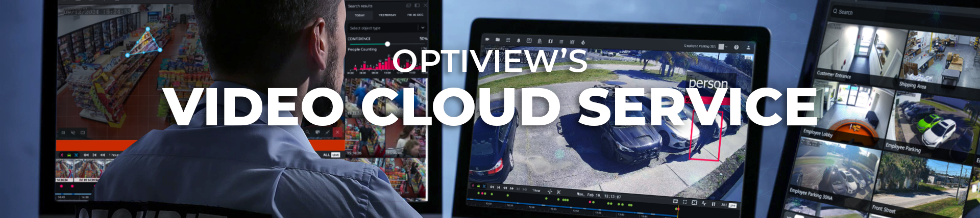Enter fullscreen using the corner-brackets icon on the laptop
This screenshot has width=980, height=218.
[x=685, y=202]
